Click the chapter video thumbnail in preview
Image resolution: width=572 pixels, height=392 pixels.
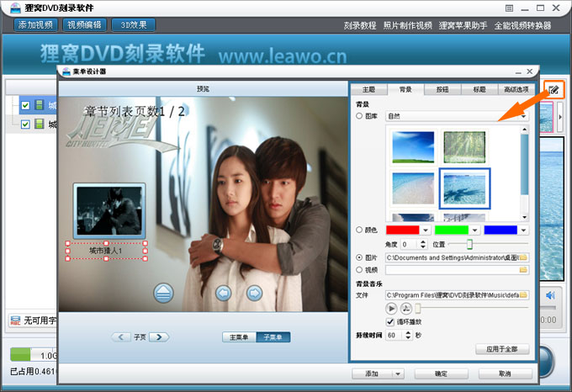[x=109, y=211]
